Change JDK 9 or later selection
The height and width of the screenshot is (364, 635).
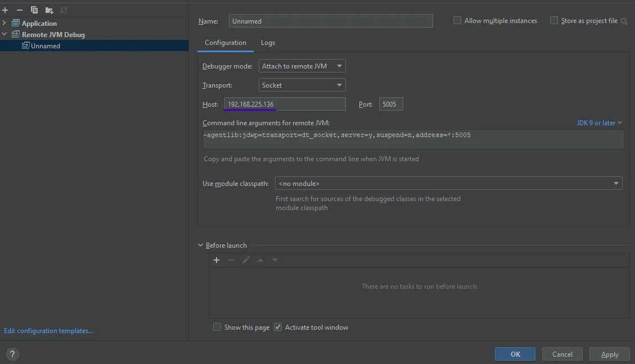point(600,122)
